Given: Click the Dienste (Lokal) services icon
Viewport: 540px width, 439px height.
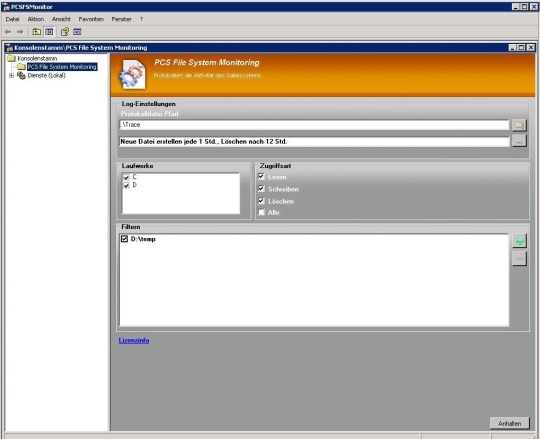Looking at the screenshot, I should point(21,75).
